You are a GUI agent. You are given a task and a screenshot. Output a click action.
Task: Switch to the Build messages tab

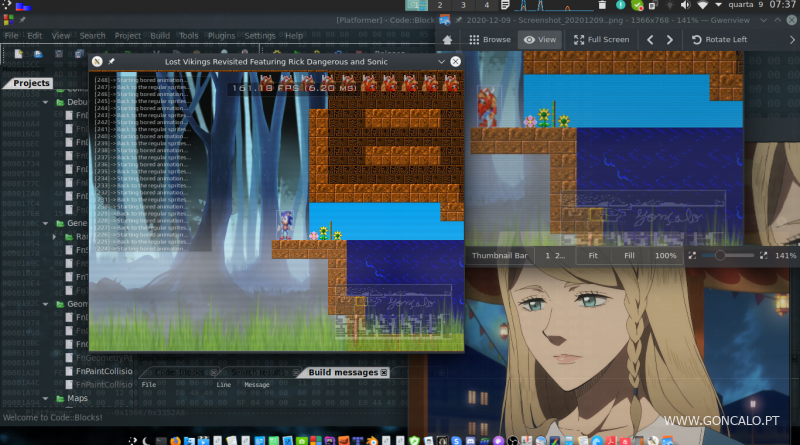tap(343, 373)
